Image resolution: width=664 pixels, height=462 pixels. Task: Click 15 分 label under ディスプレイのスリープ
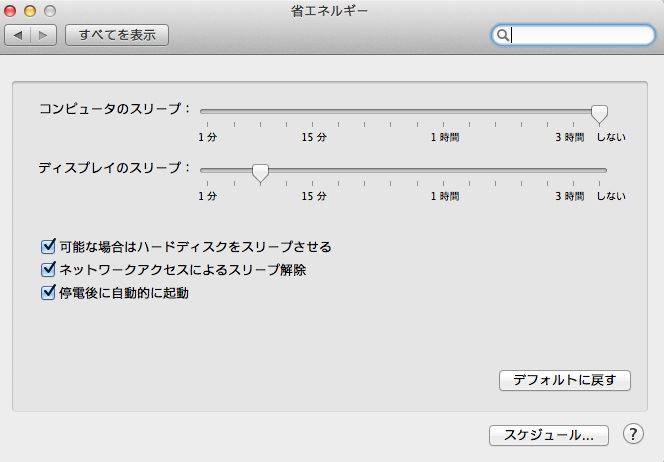(x=314, y=196)
